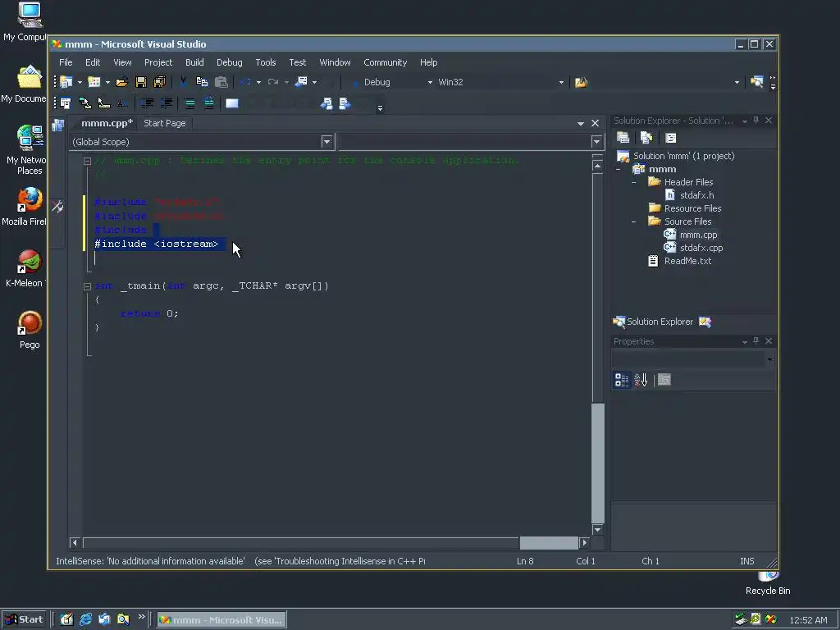Screen dimensions: 840x630
Task: Collapse the top comment outline block
Action: click(87, 161)
